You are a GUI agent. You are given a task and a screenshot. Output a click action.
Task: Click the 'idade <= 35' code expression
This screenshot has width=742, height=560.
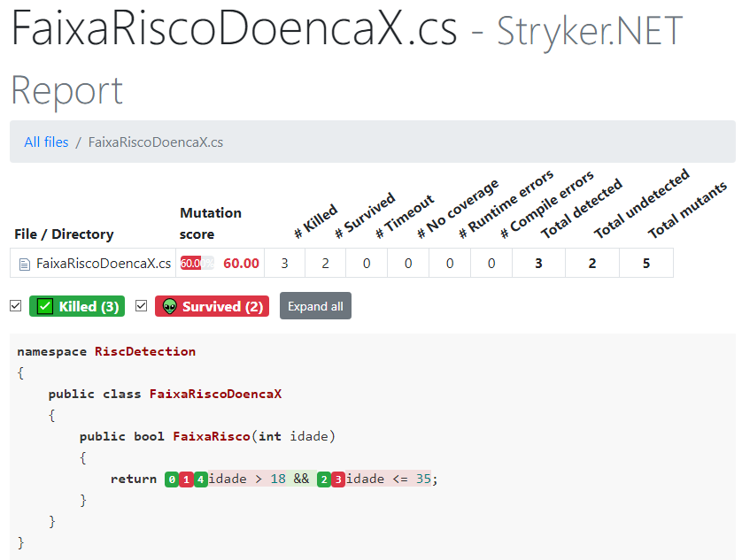[389, 479]
